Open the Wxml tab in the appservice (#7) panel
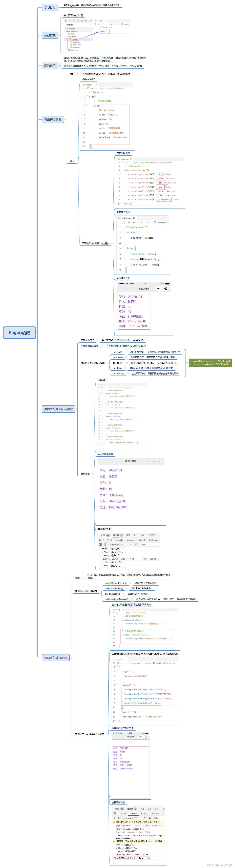Screen dimensions: 235x868 point(123,813)
